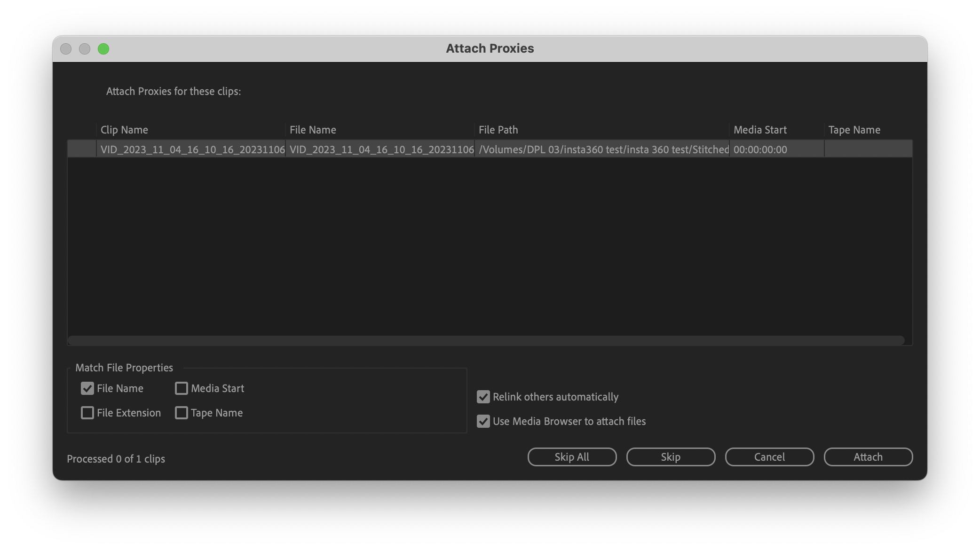Click the 'Processed 0 of 1 clips' status text

(116, 459)
